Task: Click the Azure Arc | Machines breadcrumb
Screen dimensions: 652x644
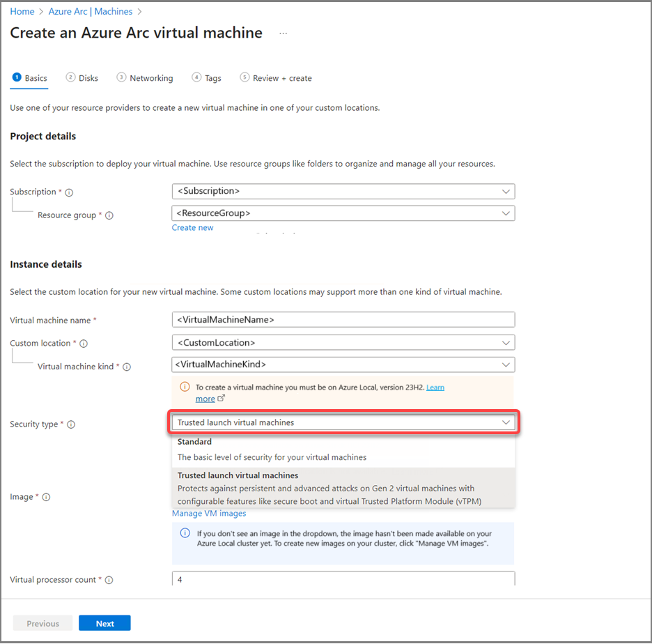Action: pos(91,12)
